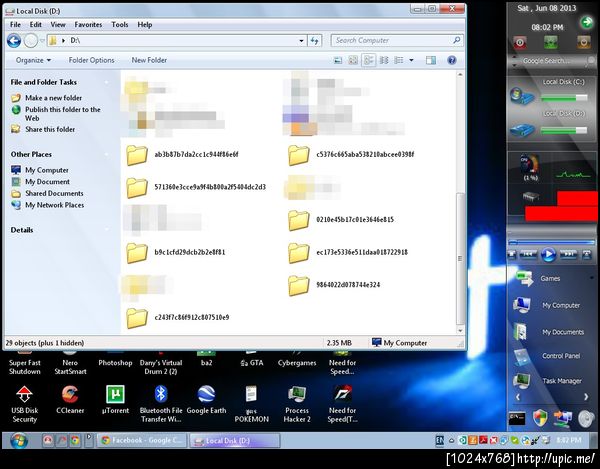Viewport: 600px width, 469px height.
Task: Click New Folder in toolbar
Action: (x=149, y=60)
